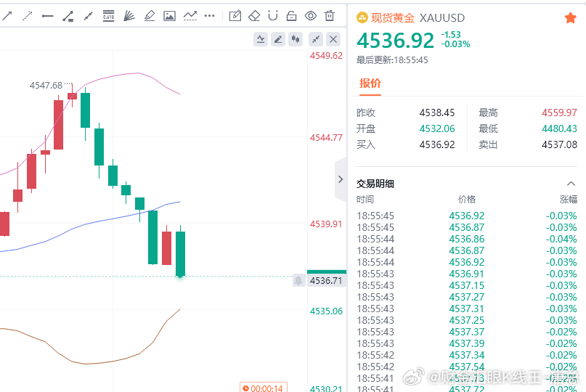Select the trend projection line tool
Screen dimensions: 586x392
tap(190, 16)
